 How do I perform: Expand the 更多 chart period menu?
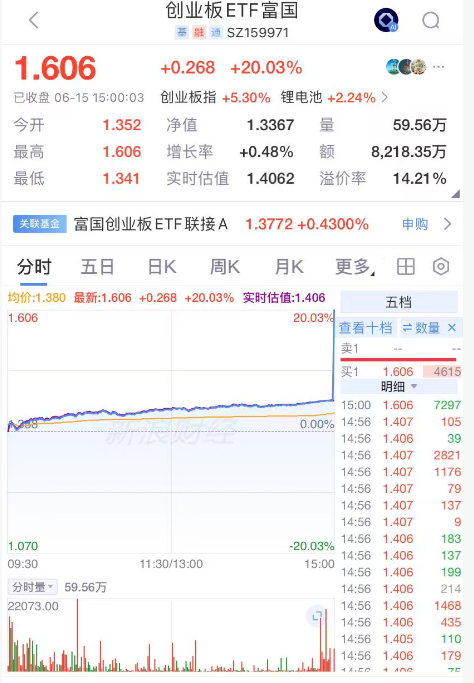point(355,267)
